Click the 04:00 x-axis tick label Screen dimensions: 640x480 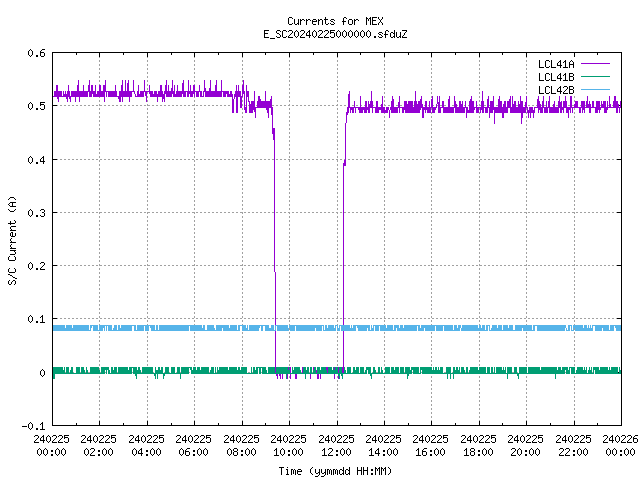[x=147, y=452]
